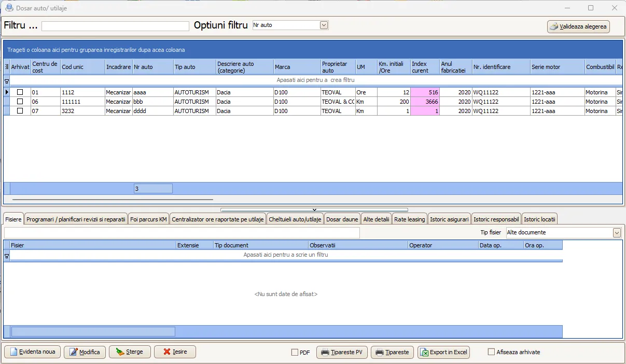Click the vehicle grid filter row text
Screen dimensions: 626x364
click(315, 80)
